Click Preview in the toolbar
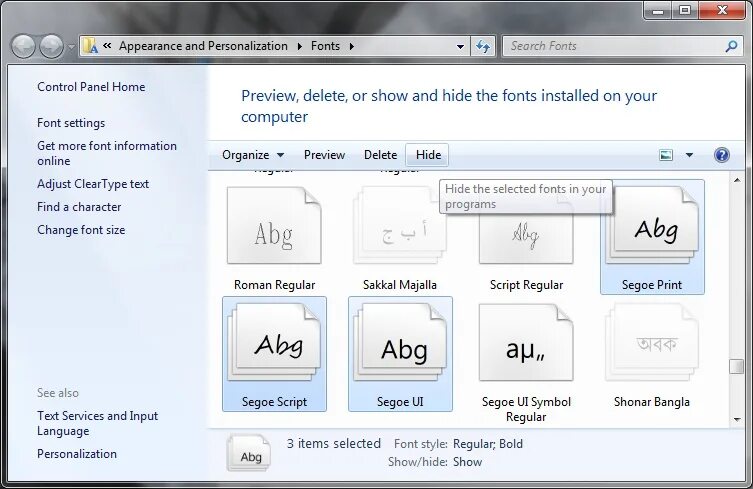 pyautogui.click(x=324, y=155)
